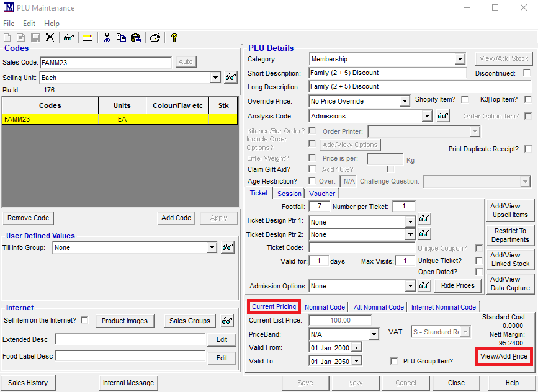Switch to the Voucher tab

[x=322, y=194]
